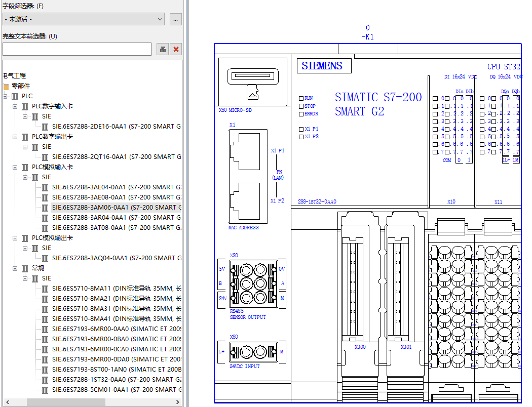Select tree row SIE.6ES7288-3AE04-0AA1

click(x=117, y=187)
